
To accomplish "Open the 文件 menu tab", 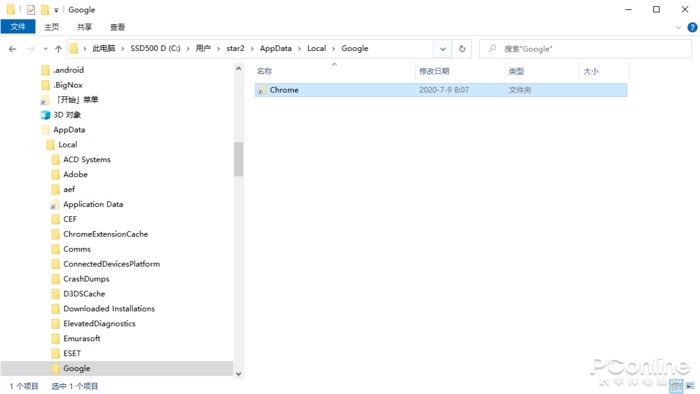I will pos(18,27).
